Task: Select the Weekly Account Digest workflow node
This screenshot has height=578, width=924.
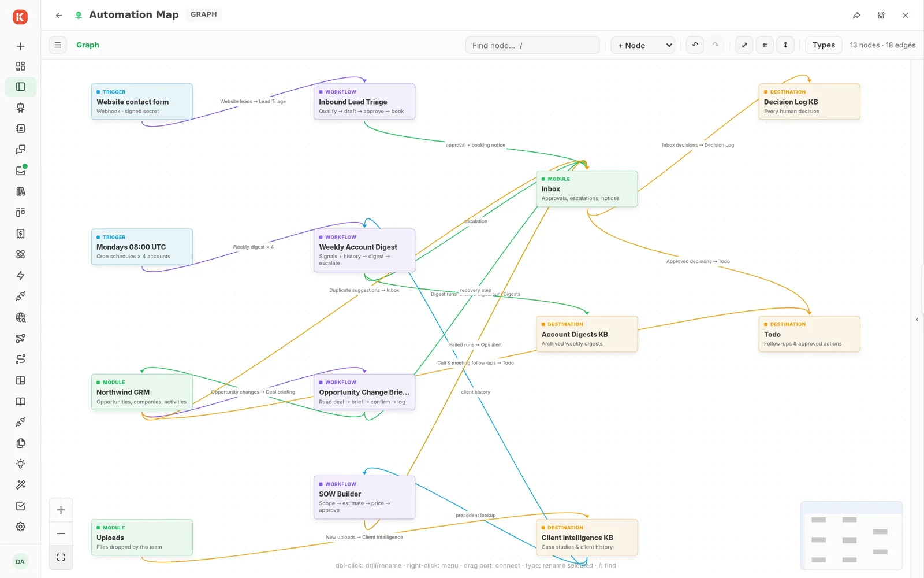Action: [364, 250]
